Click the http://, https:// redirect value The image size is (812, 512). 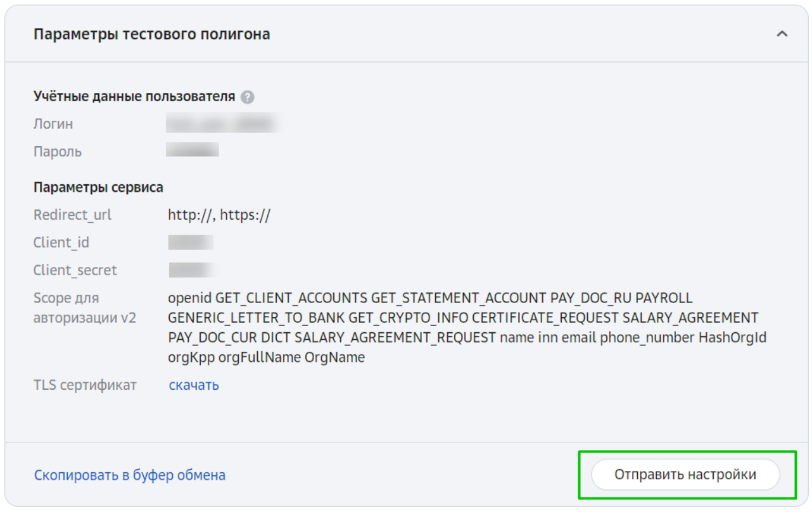pos(219,215)
